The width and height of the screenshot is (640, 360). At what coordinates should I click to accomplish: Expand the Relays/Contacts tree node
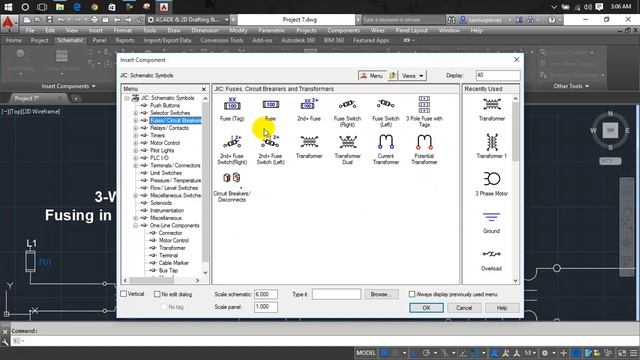click(x=136, y=128)
